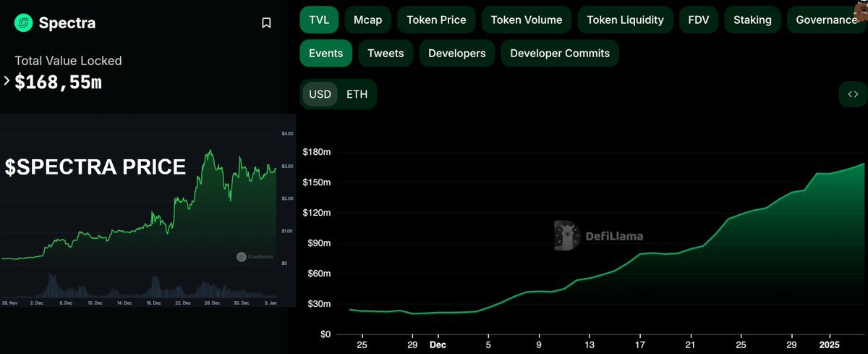868x354 pixels.
Task: Switch denomination to ETH
Action: point(357,94)
